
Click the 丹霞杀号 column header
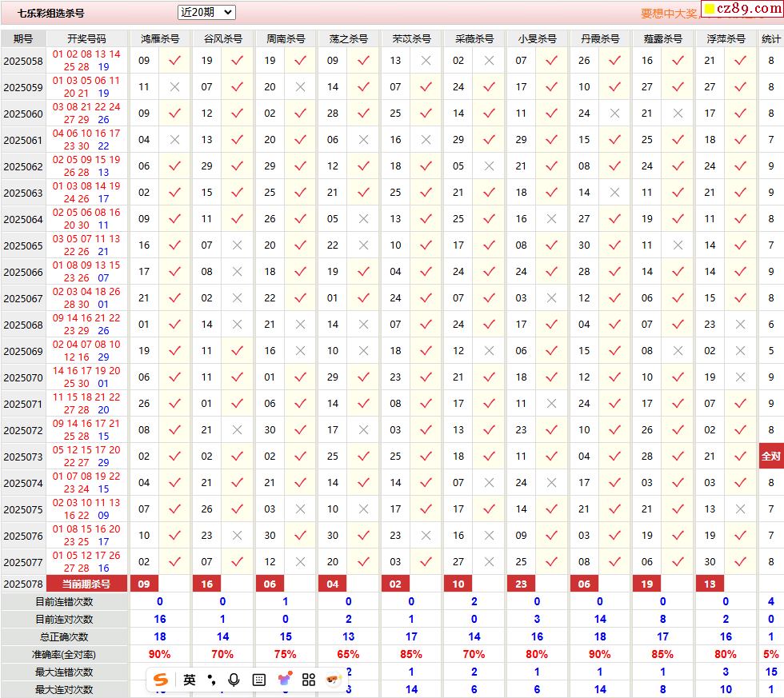click(x=600, y=39)
